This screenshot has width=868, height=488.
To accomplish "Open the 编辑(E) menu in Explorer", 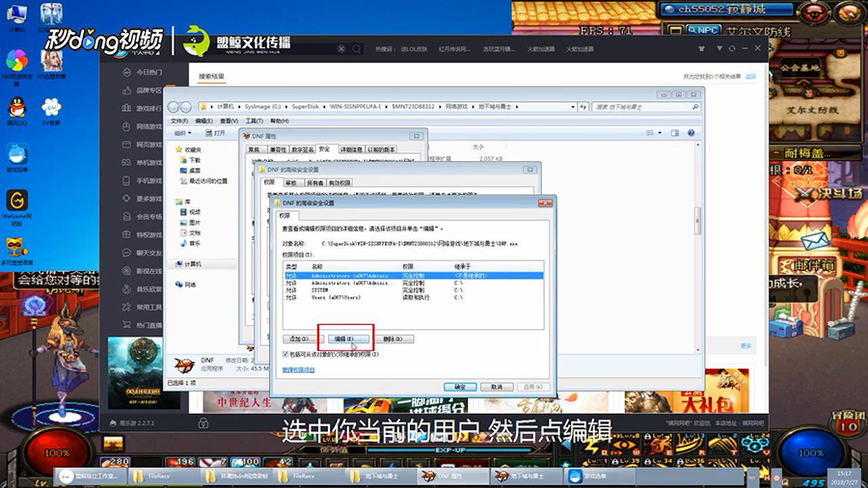I will coord(203,121).
